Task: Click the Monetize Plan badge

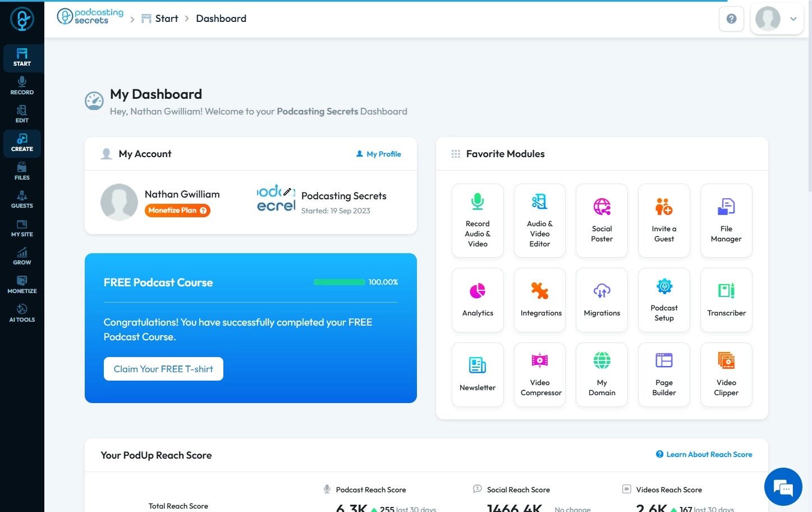Action: coord(177,211)
